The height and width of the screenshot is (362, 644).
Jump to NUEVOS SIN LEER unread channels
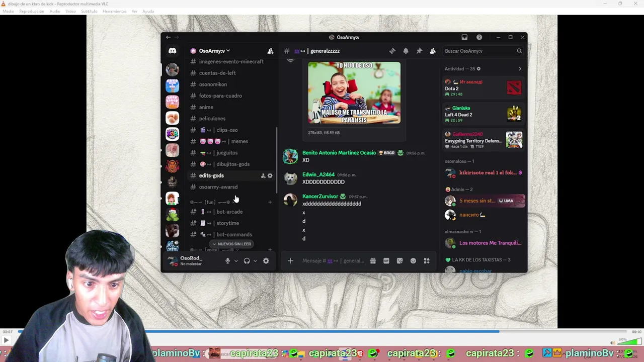tap(232, 244)
